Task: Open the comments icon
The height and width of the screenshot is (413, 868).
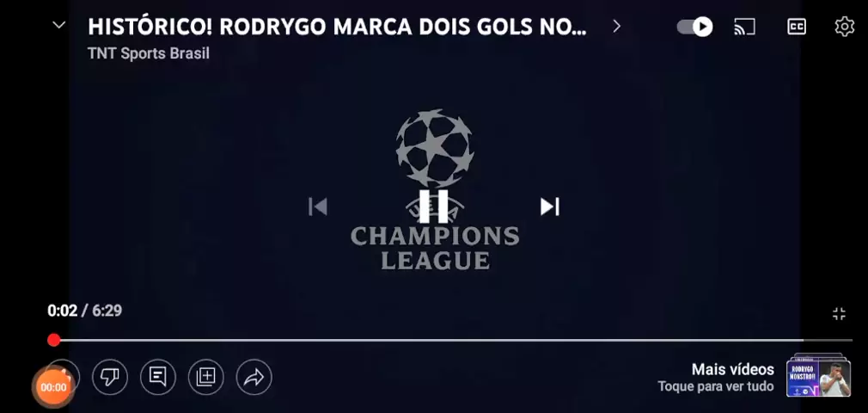Action: pos(158,378)
